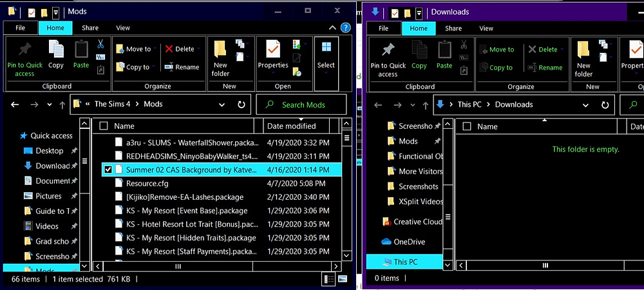Collapse the ribbon in Mods window

click(333, 28)
